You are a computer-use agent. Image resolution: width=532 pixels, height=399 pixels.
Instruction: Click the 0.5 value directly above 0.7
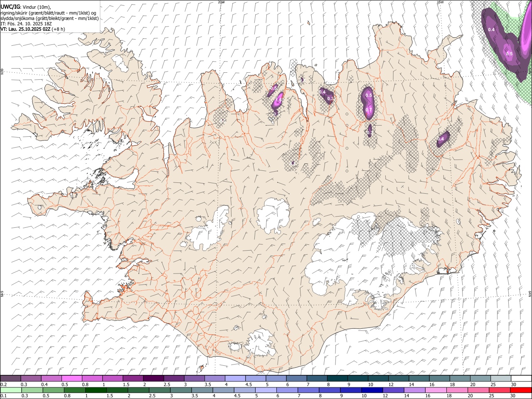point(369,95)
